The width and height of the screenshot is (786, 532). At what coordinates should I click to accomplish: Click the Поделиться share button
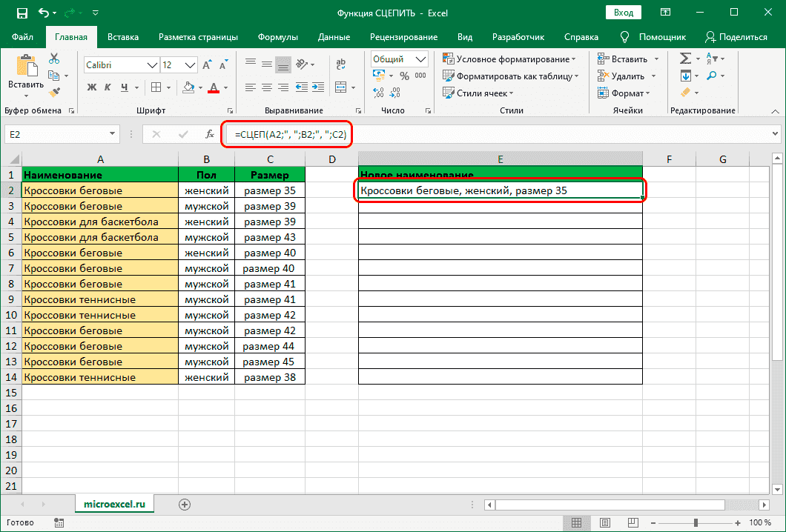click(x=736, y=37)
